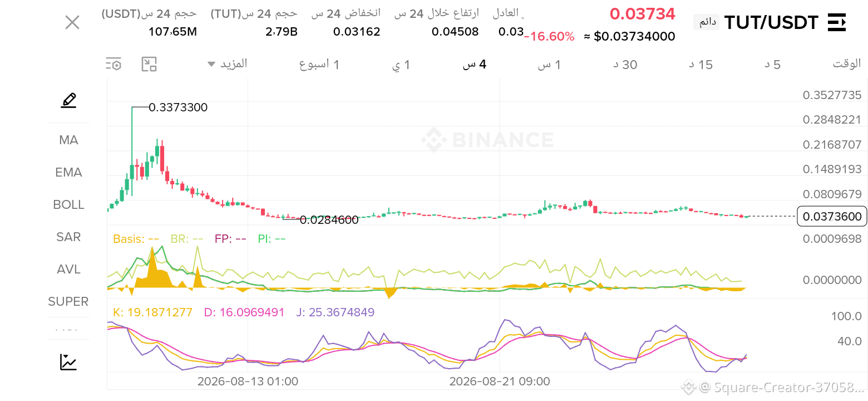The image size is (868, 401).
Task: Select the 30 د timeframe
Action: tap(625, 65)
